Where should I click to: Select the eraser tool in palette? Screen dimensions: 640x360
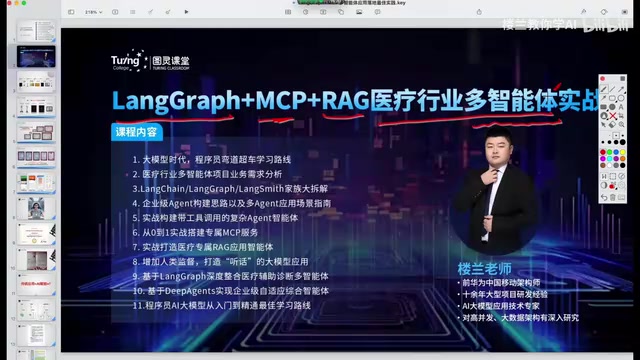(x=612, y=124)
